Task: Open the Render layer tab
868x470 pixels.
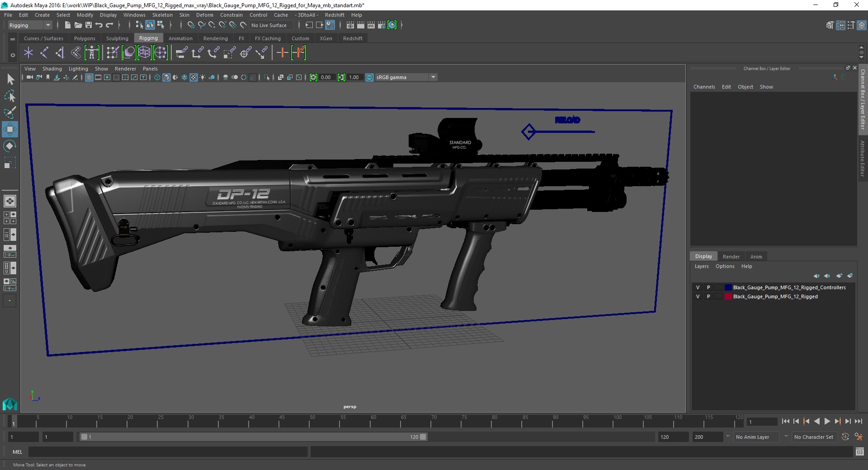Action: click(731, 257)
